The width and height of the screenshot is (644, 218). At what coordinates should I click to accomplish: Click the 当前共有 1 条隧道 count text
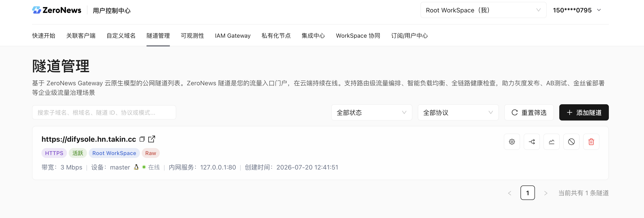click(x=584, y=193)
